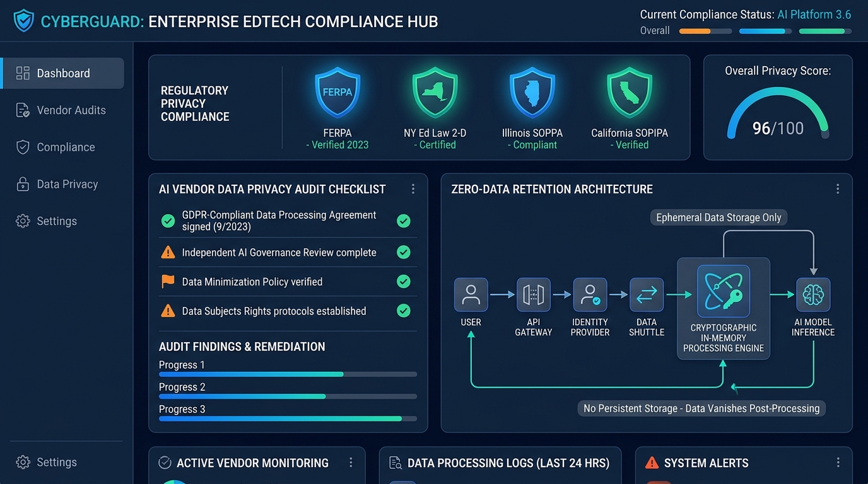Open Vendor Audits in the sidebar
868x484 pixels.
tap(62, 110)
